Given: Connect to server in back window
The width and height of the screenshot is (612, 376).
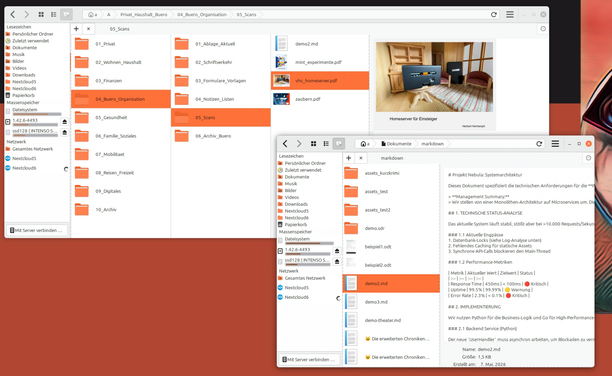Looking at the screenshot, I should tap(36, 230).
